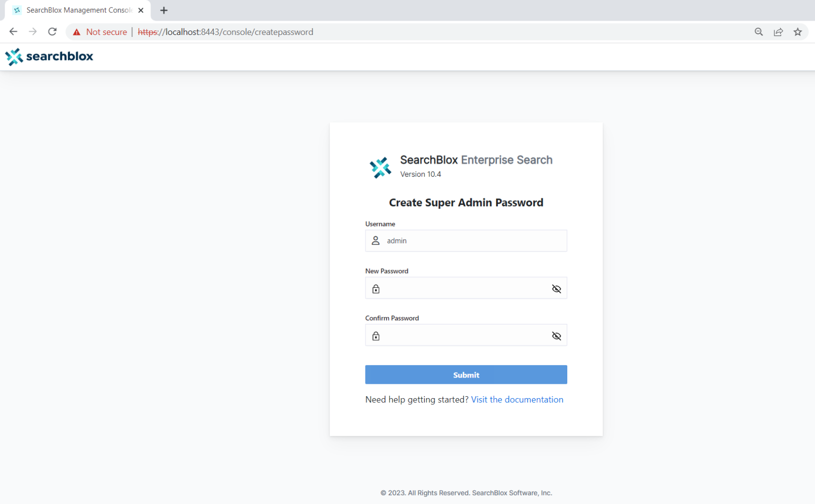Click the Not secure warning indicator

[x=100, y=32]
